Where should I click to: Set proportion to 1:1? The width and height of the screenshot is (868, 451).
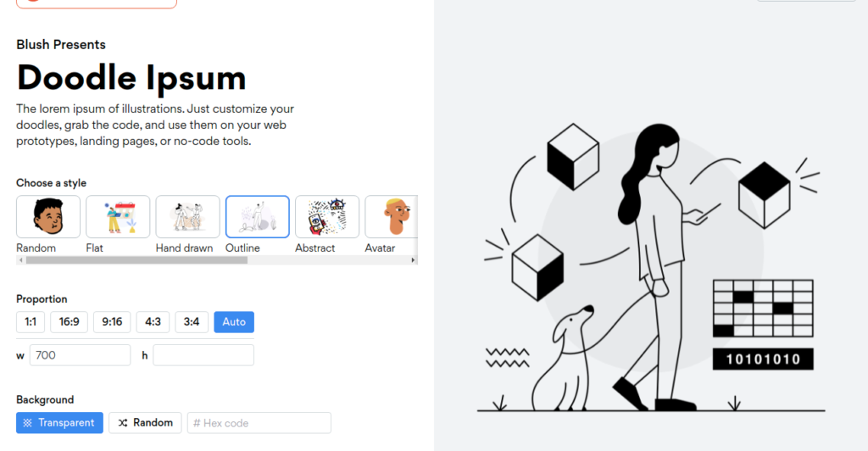[31, 322]
